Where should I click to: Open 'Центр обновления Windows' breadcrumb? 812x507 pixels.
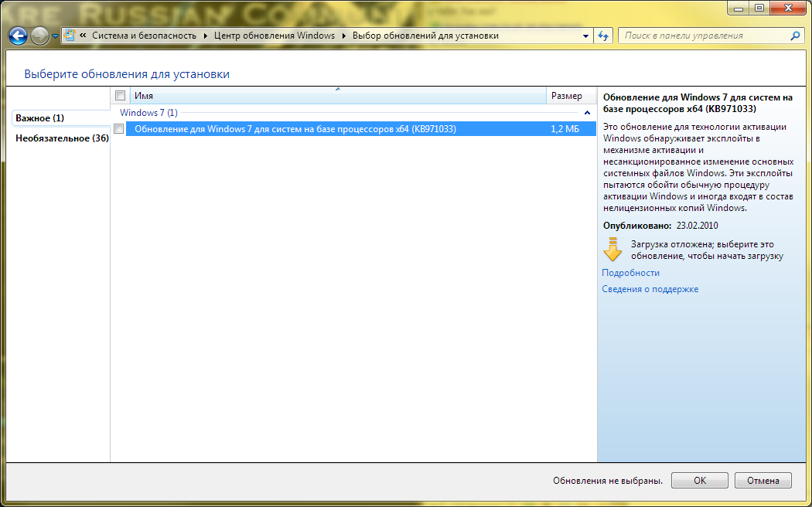pyautogui.click(x=275, y=36)
